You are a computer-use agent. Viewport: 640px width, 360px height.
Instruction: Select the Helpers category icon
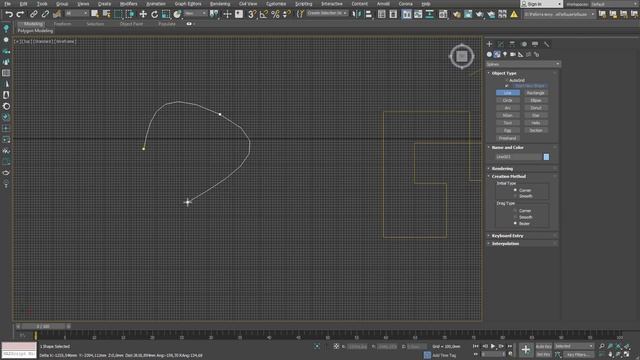[x=521, y=54]
